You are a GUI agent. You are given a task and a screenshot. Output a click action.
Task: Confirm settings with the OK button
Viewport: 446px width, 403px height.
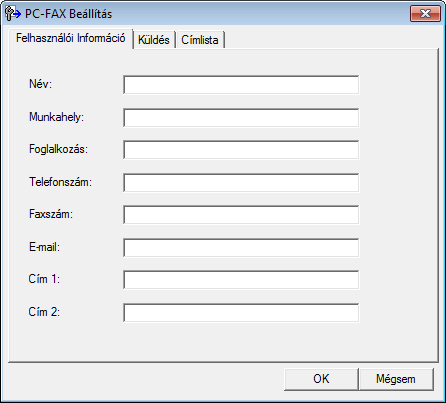tap(321, 379)
